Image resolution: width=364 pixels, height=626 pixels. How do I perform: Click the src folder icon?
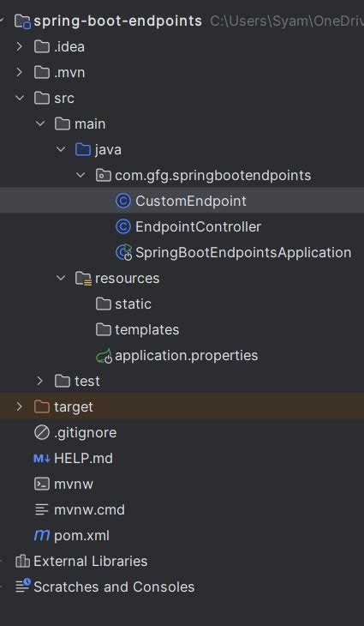pyautogui.click(x=42, y=99)
